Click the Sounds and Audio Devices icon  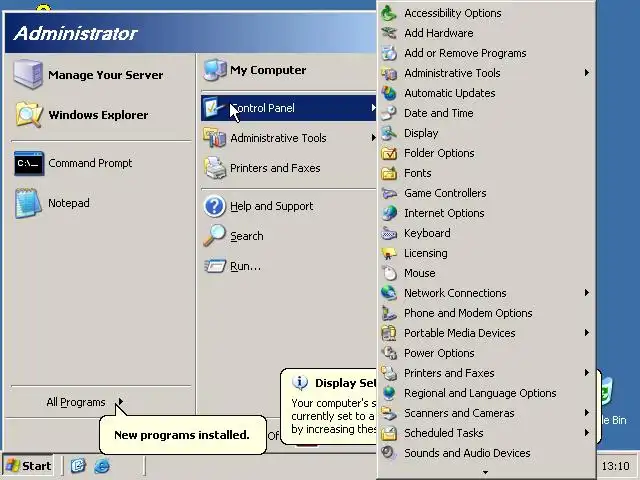tap(389, 453)
